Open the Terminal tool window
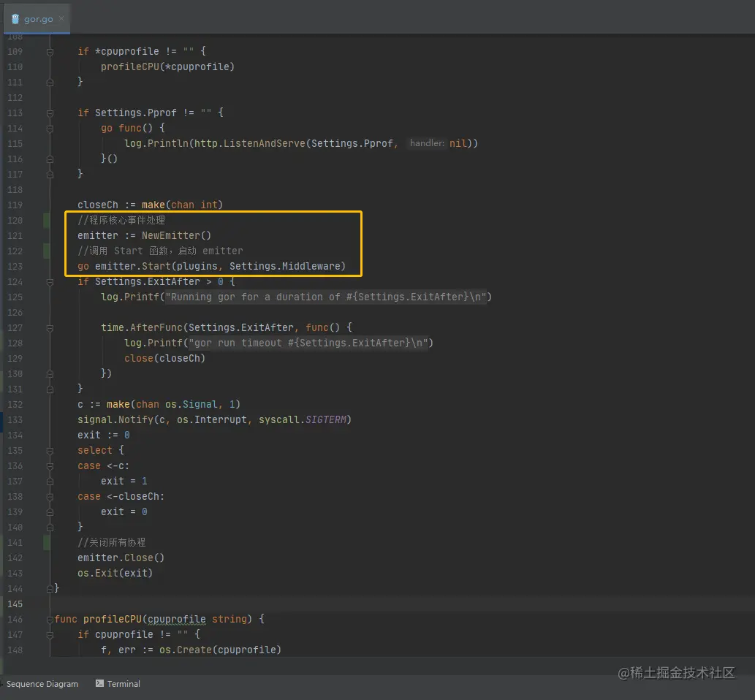Screen dimensions: 755x700 point(118,684)
